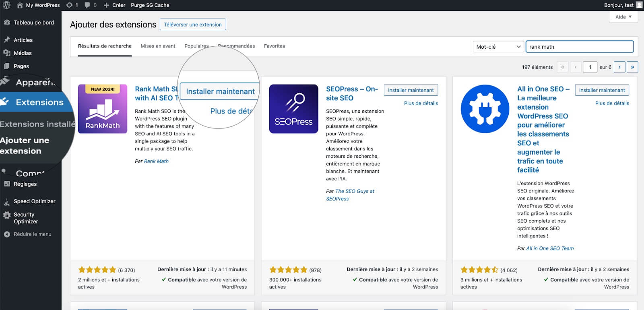This screenshot has width=644, height=310.
Task: Click the All in One SEO plug icon
Action: pos(485,109)
